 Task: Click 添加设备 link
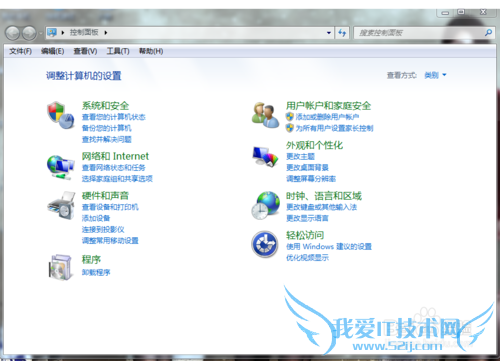click(x=96, y=218)
